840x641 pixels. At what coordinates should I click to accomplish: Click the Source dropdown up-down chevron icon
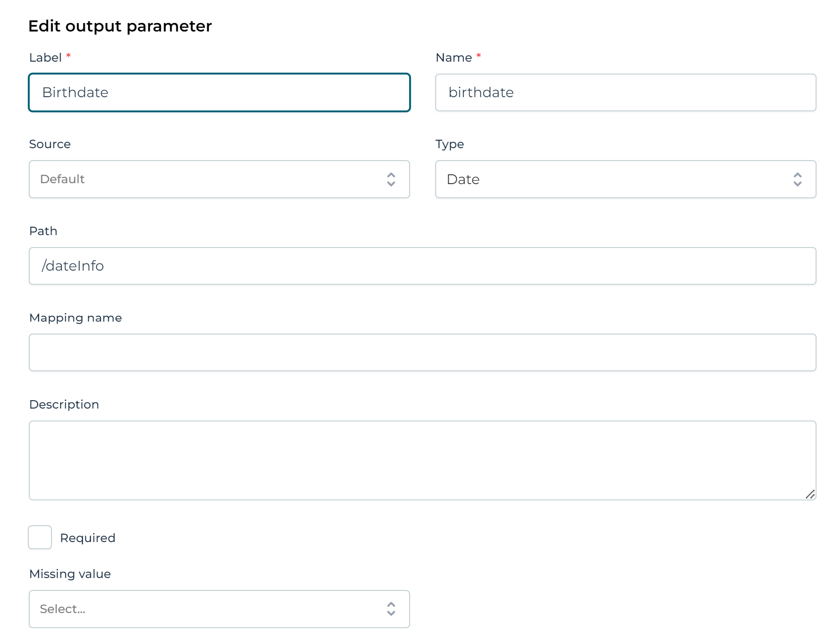pyautogui.click(x=391, y=179)
